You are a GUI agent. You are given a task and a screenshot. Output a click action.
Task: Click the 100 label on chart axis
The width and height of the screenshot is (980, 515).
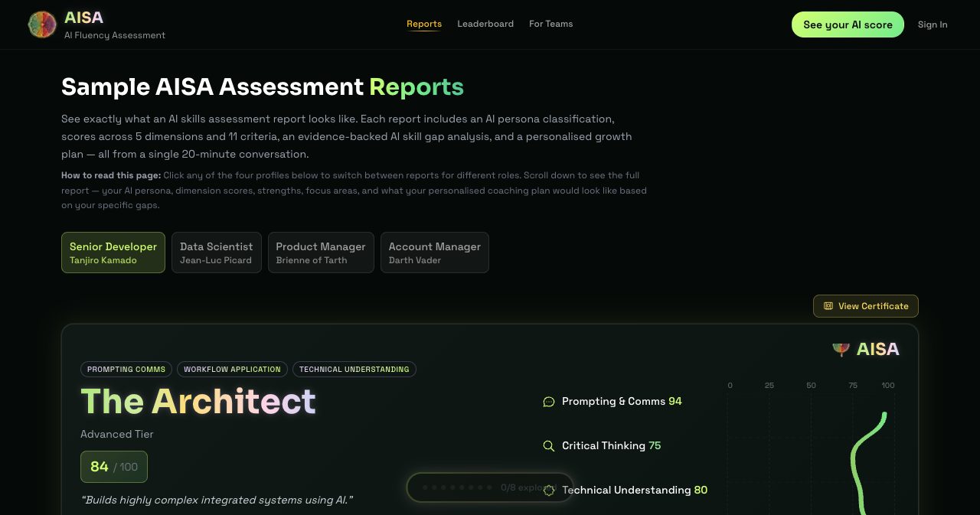(x=888, y=386)
